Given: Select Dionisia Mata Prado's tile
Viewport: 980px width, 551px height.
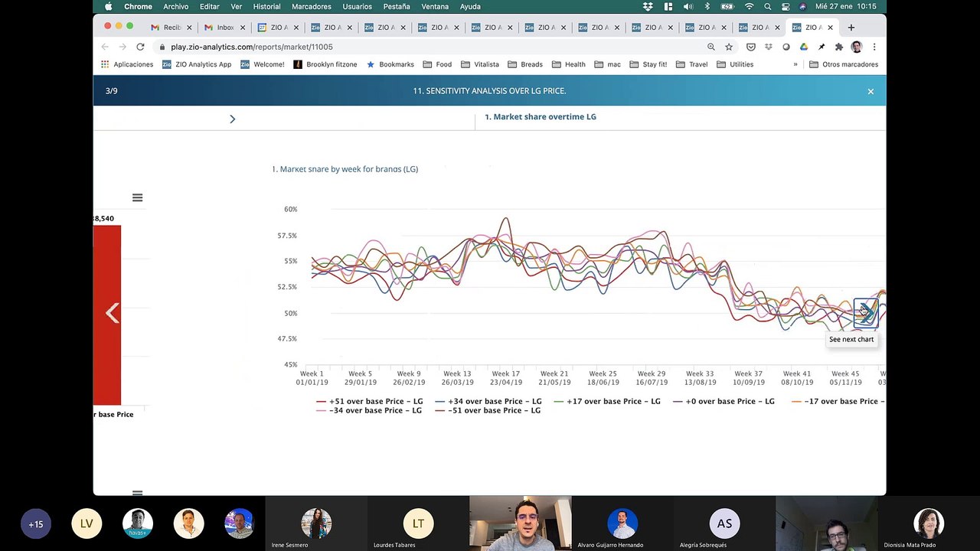Looking at the screenshot, I should pyautogui.click(x=929, y=523).
